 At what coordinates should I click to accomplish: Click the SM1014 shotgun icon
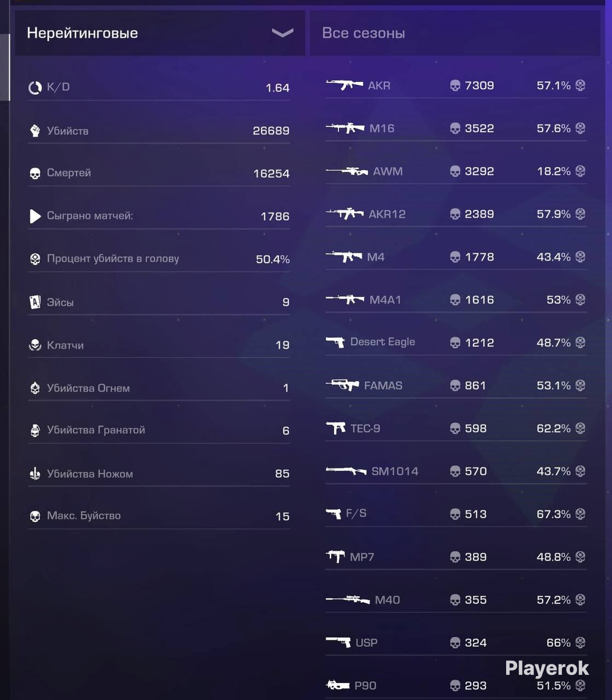(x=346, y=471)
